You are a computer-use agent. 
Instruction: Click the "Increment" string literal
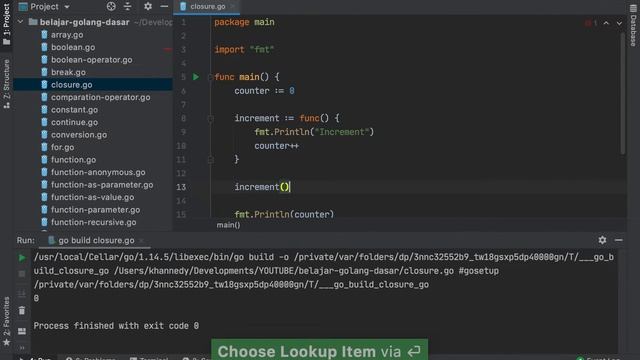342,132
